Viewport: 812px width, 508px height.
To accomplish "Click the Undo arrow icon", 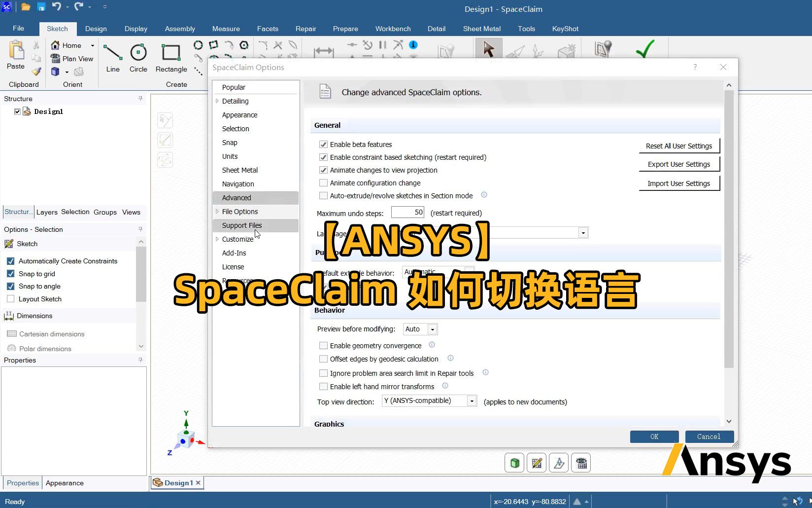I will 57,7.
